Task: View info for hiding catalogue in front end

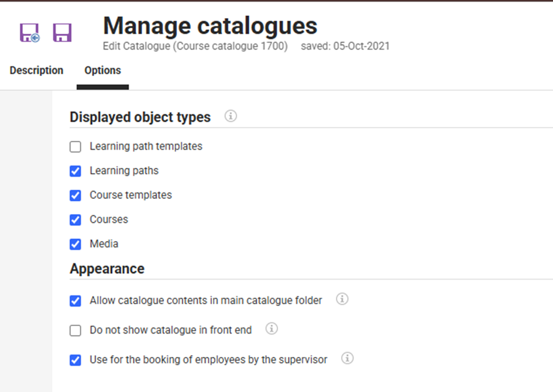Action: click(x=271, y=329)
